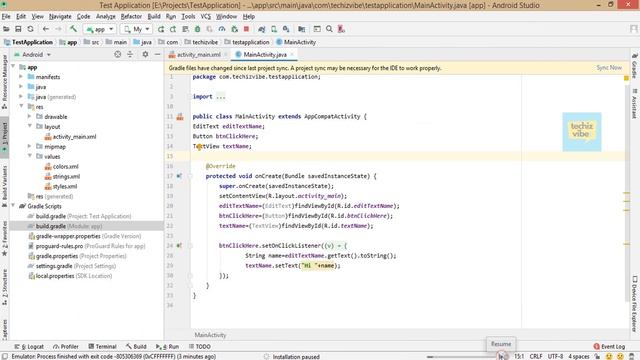Click the Back navigation arrow

(x=46, y=29)
